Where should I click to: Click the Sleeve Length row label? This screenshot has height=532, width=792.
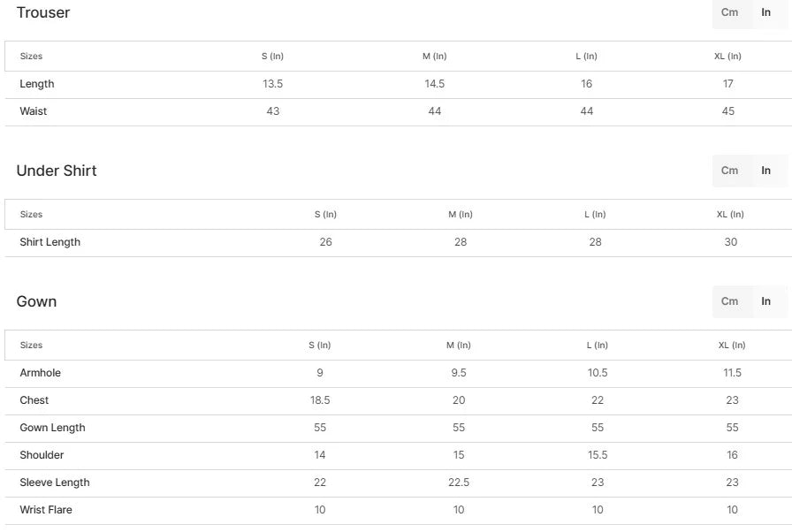(54, 483)
